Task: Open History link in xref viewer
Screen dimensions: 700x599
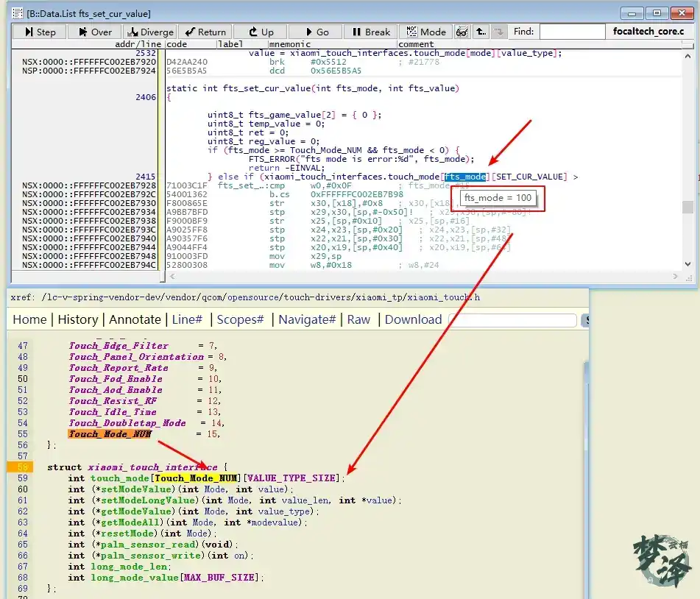Action: (78, 319)
